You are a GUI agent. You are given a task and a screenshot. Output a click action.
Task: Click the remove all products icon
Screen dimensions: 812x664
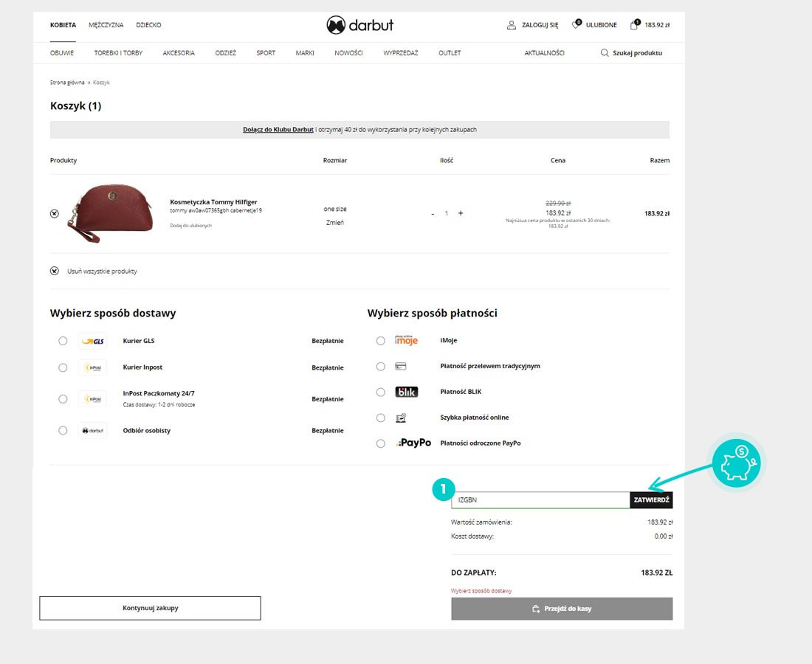(x=55, y=271)
